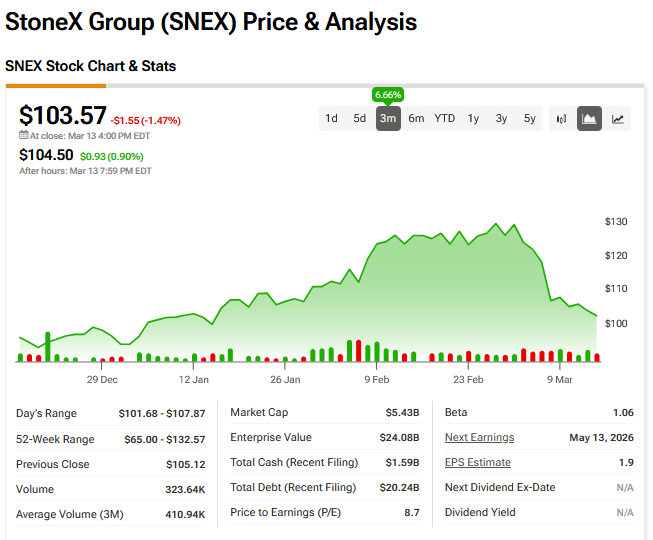Image resolution: width=653 pixels, height=540 pixels.
Task: Click the Next Dividend Ex-Date label
Action: pos(500,488)
